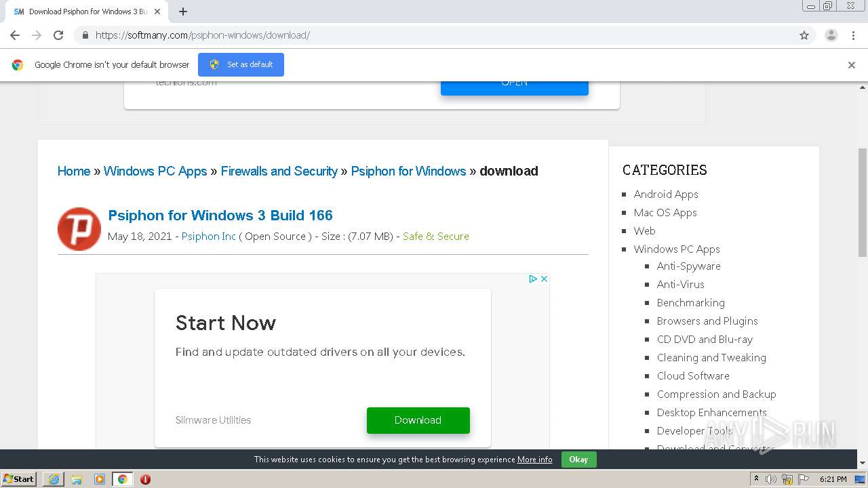The image size is (868, 488).
Task: Open the red security taskbar icon
Action: pyautogui.click(x=145, y=479)
